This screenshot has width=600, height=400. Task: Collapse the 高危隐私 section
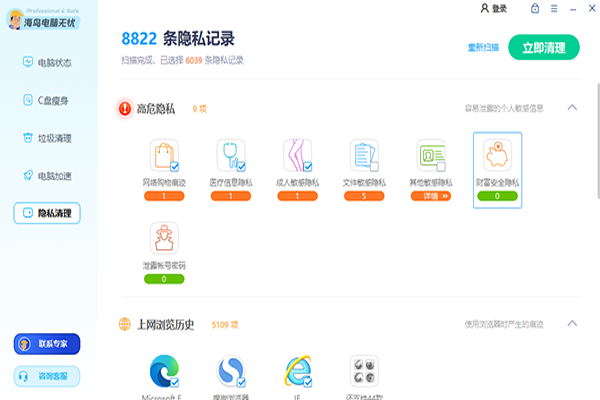[x=572, y=107]
